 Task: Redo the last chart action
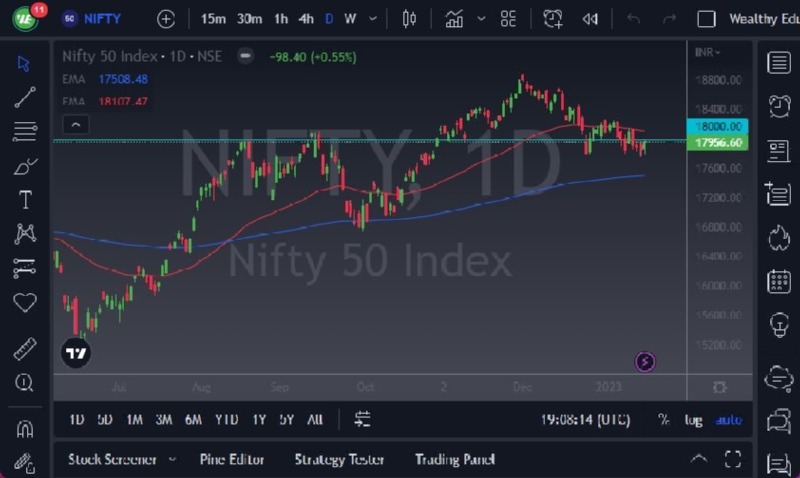(x=669, y=19)
